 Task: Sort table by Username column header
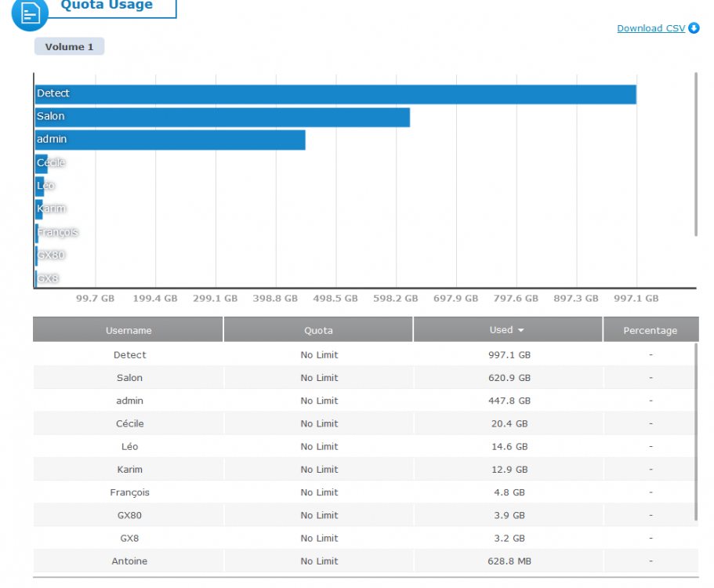129,331
